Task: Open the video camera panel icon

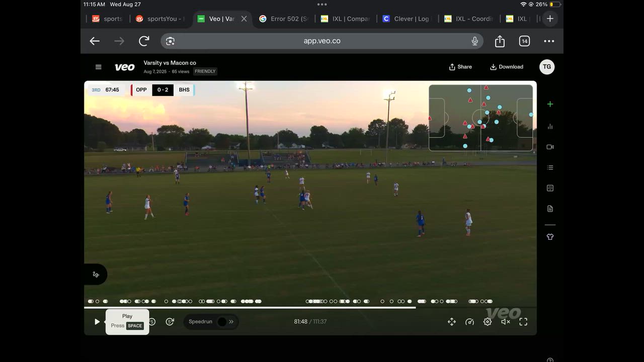Action: point(550,147)
